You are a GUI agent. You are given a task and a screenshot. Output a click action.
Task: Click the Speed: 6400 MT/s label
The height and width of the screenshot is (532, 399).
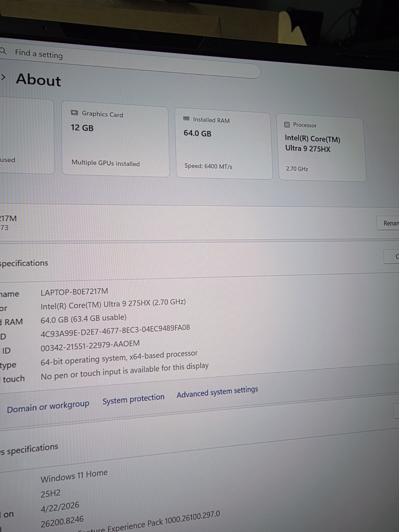pos(208,166)
